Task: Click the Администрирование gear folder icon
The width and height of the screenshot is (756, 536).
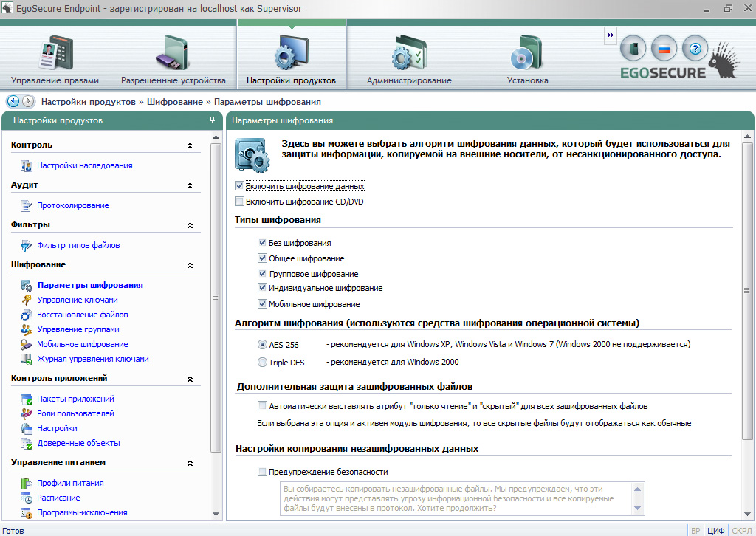Action: click(408, 52)
